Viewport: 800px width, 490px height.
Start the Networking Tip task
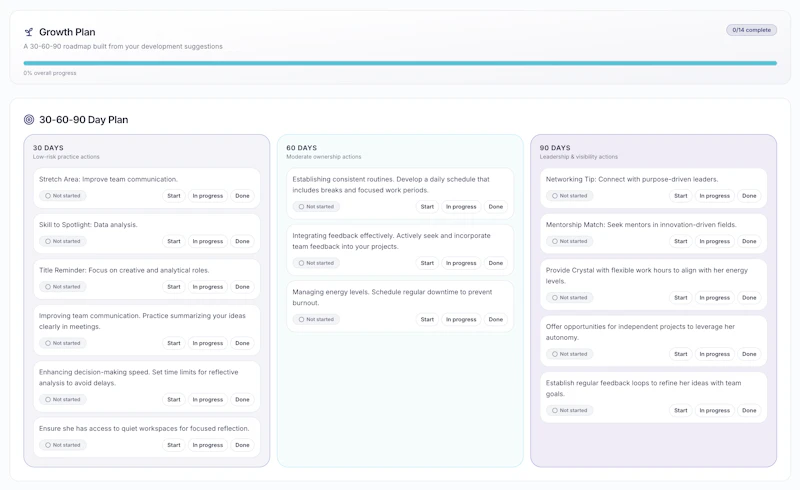[x=681, y=196]
